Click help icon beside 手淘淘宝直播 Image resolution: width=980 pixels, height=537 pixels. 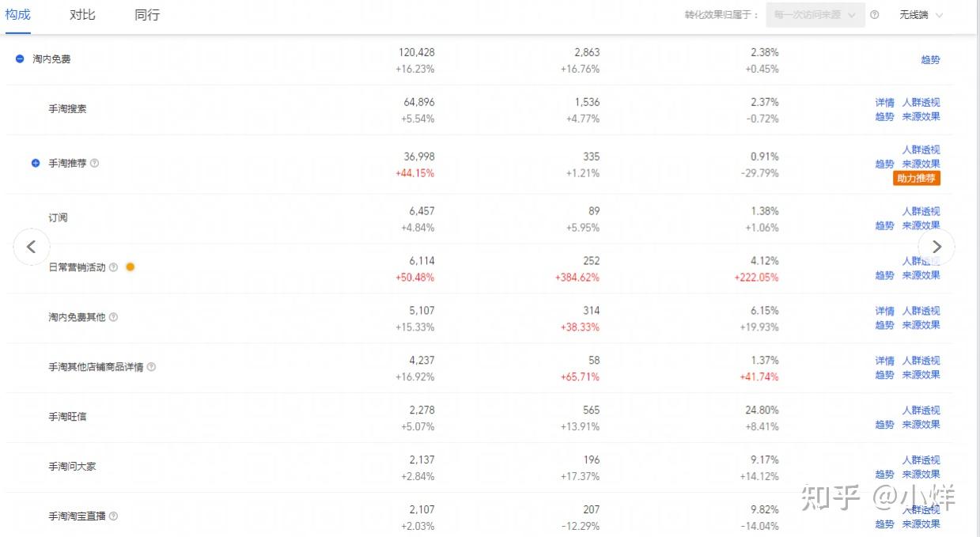click(113, 516)
